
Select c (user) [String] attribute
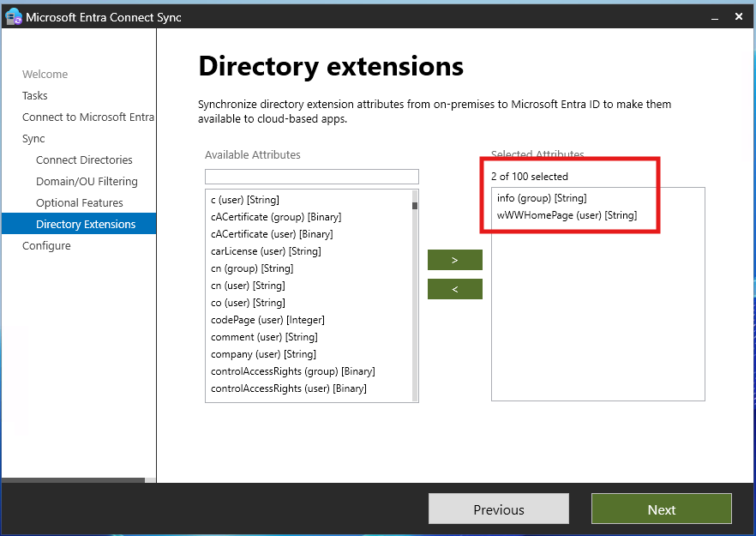[x=241, y=199]
